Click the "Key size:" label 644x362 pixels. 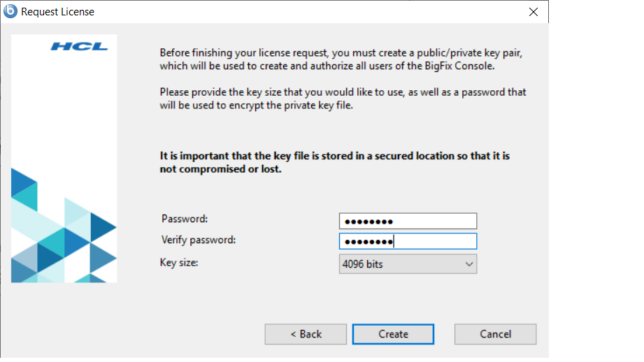pyautogui.click(x=180, y=262)
